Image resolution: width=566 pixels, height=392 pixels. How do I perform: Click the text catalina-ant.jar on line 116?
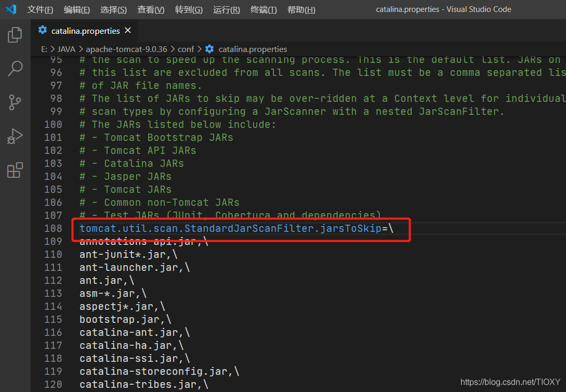tap(128, 332)
